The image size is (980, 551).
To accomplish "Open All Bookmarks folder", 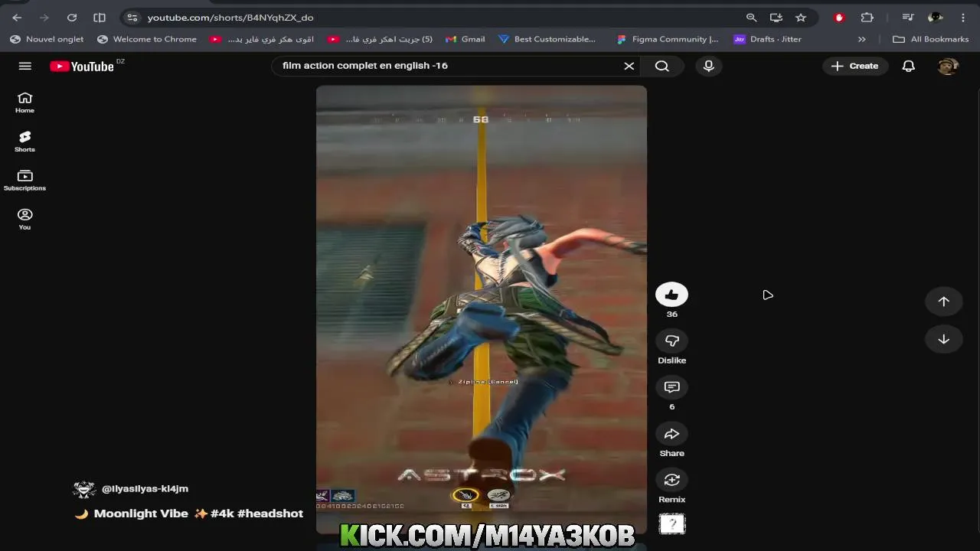I will (931, 39).
